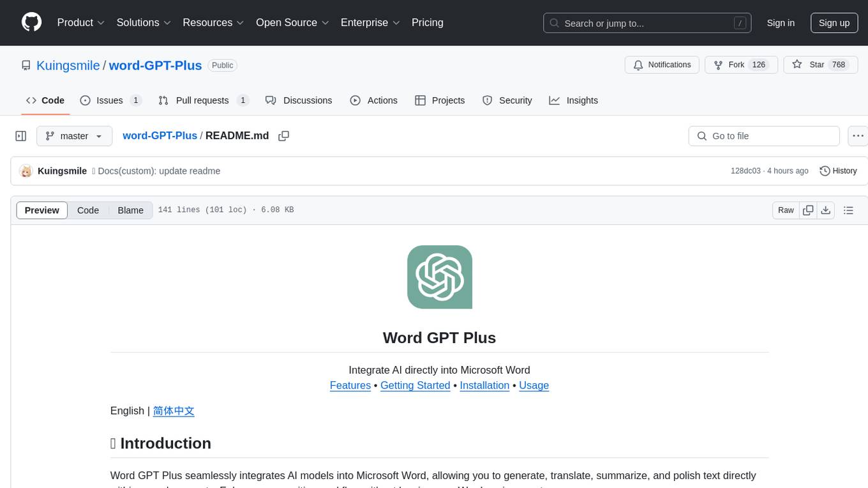Open the README outline list
This screenshot has width=868, height=488.
(848, 210)
